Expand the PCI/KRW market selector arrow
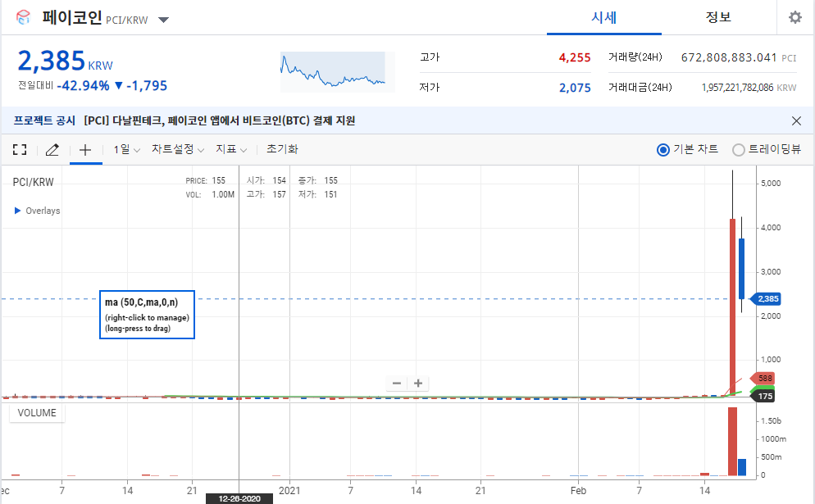The image size is (815, 504). [x=164, y=20]
